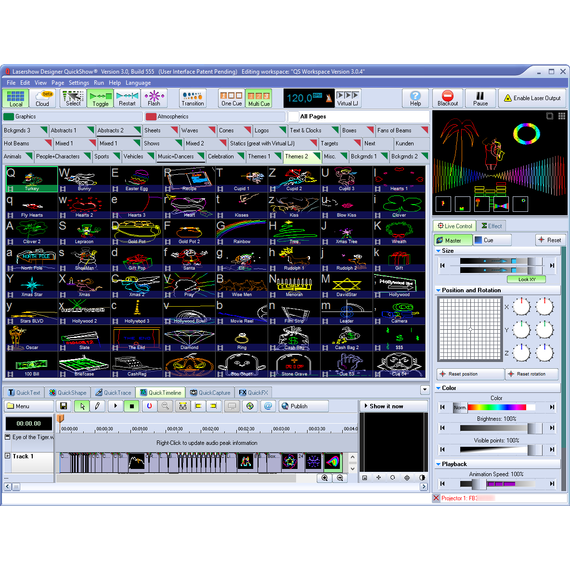The width and height of the screenshot is (570, 570).
Task: Open the File menu
Action: (11, 83)
